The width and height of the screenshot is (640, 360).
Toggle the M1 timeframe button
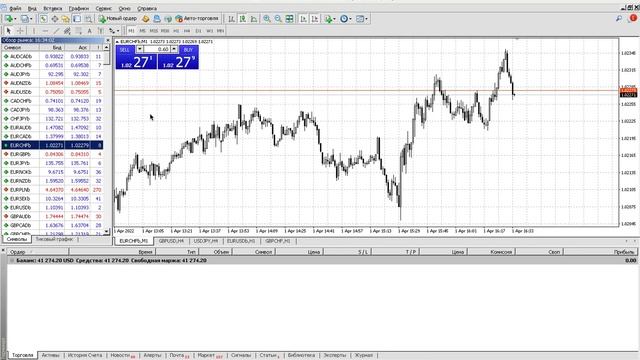tap(131, 31)
